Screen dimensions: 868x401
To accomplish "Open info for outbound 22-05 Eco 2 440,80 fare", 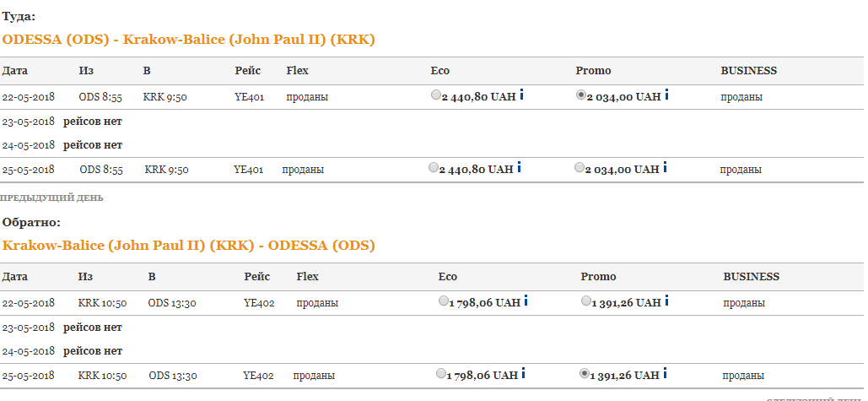I will pos(522,95).
